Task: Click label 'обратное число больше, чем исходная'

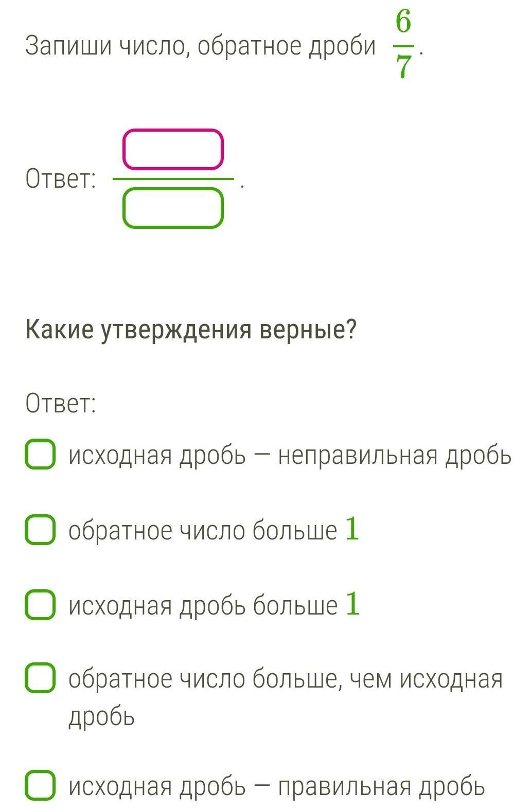Action: pos(286,679)
